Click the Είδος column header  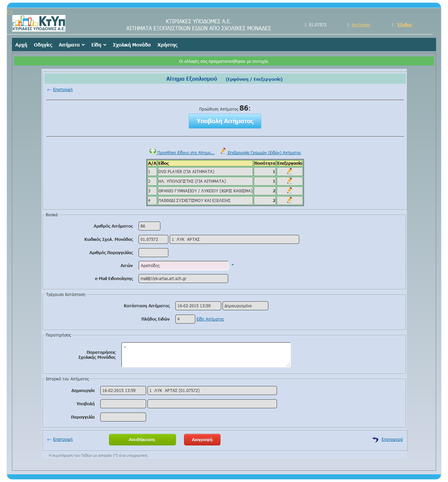pos(205,163)
